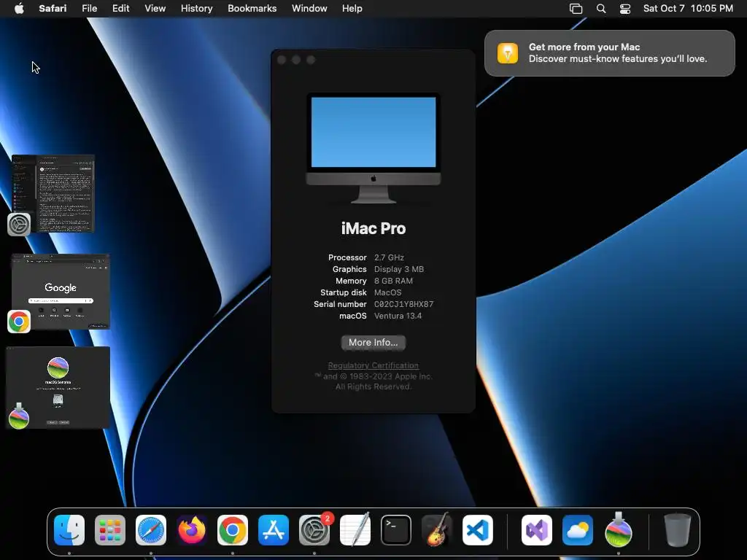This screenshot has height=560, width=747.
Task: Open the Window menu
Action: pyautogui.click(x=309, y=9)
